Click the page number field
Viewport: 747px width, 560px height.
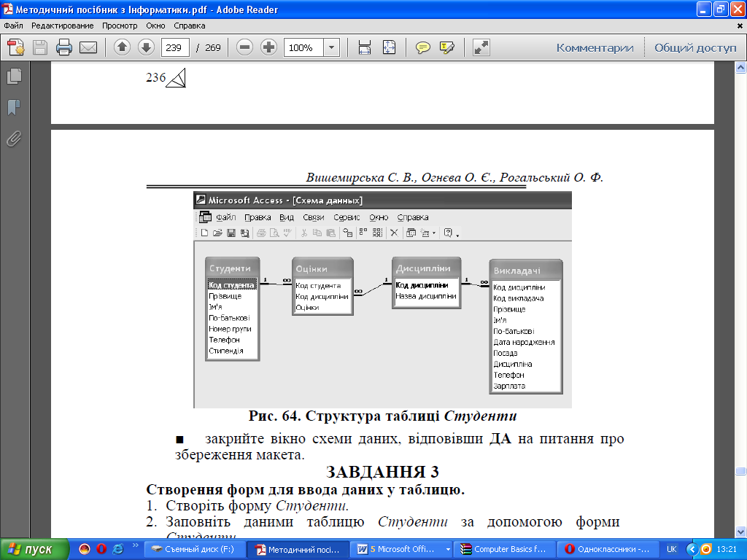tap(175, 47)
